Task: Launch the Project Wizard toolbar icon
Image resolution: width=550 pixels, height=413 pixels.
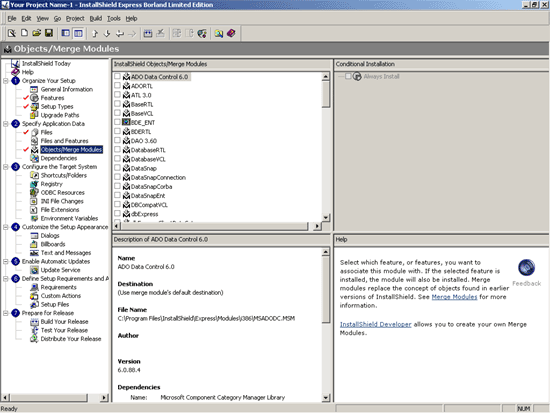Action: (12, 33)
